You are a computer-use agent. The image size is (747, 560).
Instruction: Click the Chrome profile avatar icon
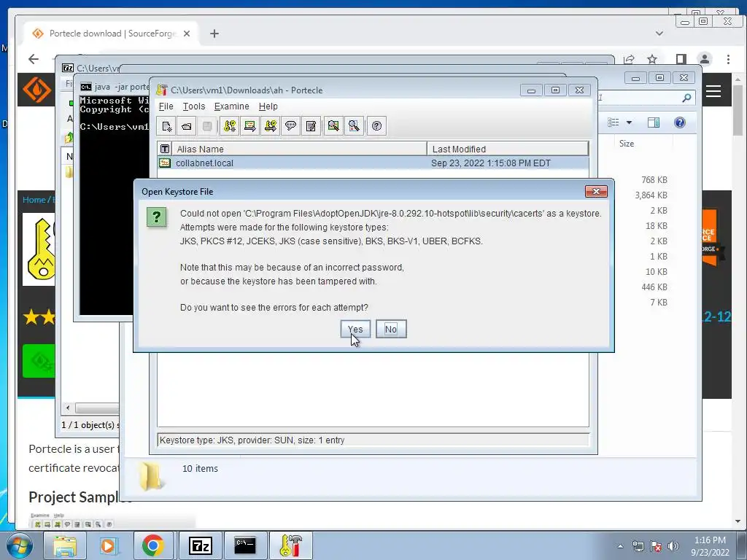705,59
